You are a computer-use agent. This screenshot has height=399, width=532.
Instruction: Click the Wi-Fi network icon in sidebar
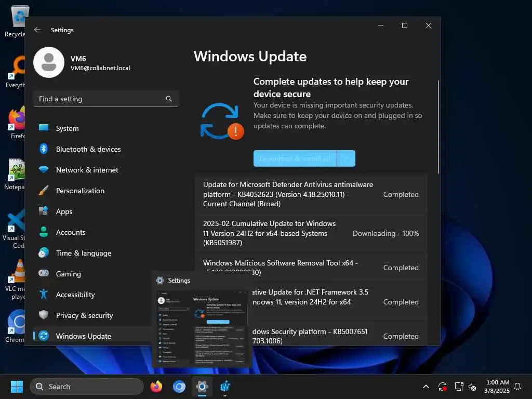pyautogui.click(x=44, y=169)
